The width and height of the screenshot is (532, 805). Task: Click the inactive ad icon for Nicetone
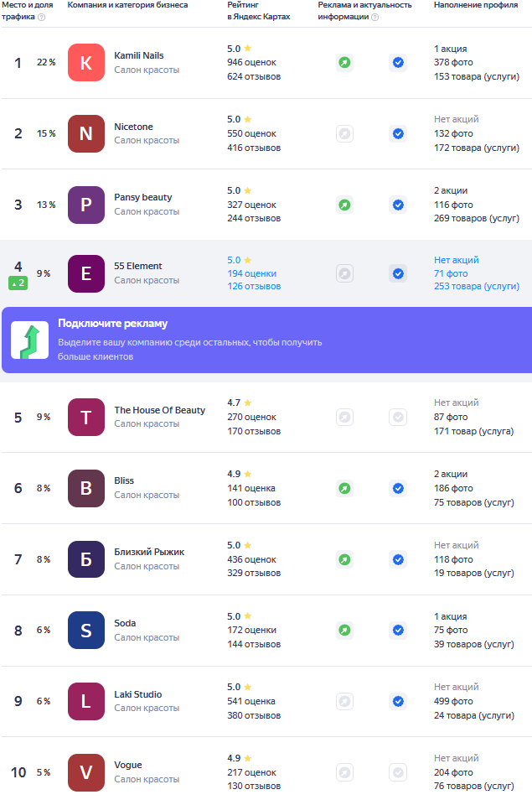344,134
